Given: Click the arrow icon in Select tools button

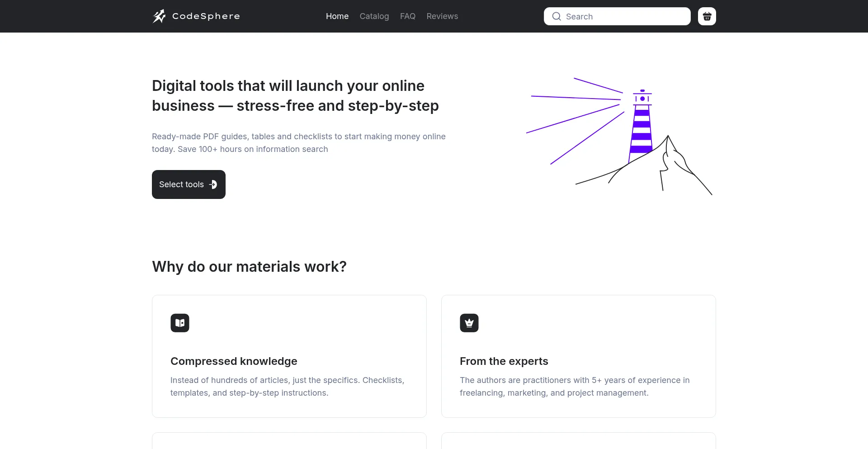Looking at the screenshot, I should pyautogui.click(x=213, y=184).
